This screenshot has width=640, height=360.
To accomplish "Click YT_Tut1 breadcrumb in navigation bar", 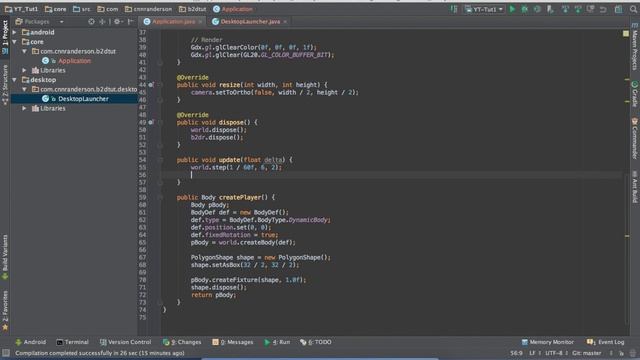I will tap(21, 9).
